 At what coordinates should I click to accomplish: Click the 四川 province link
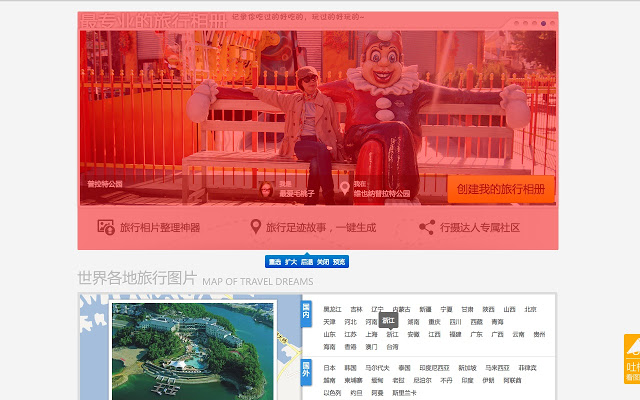click(456, 322)
